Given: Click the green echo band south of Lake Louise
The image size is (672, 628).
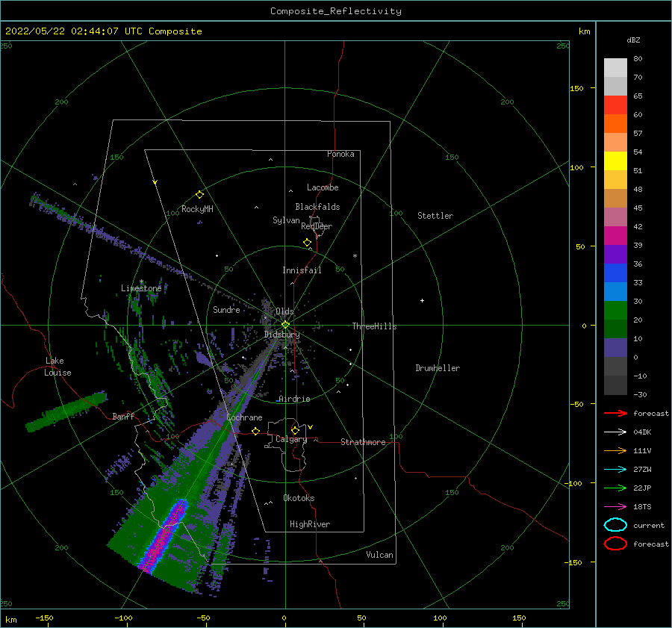Looking at the screenshot, I should click(66, 411).
